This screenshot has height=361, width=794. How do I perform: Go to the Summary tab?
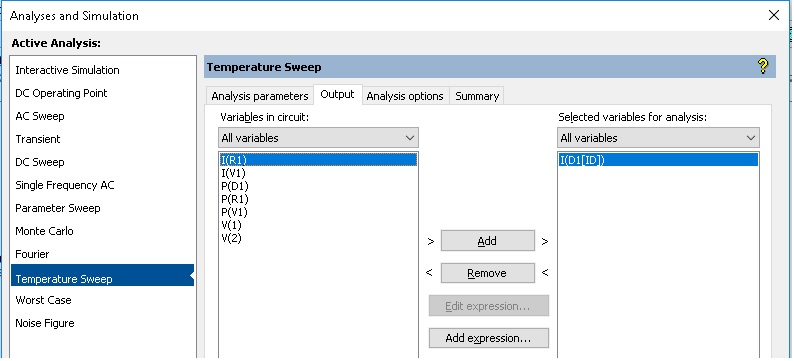[x=477, y=96]
